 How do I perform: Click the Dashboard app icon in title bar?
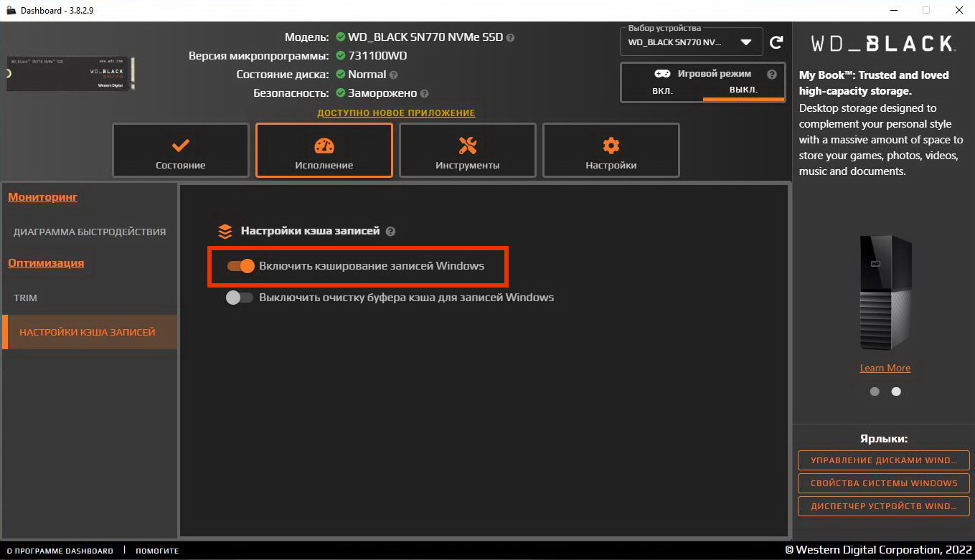(x=11, y=11)
